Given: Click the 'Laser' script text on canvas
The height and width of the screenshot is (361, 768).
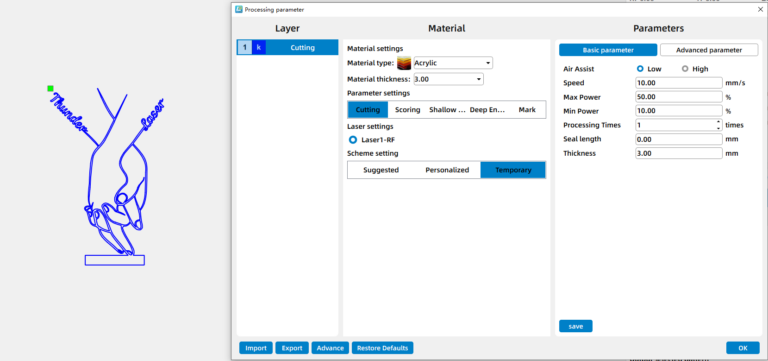Looking at the screenshot, I should [153, 115].
